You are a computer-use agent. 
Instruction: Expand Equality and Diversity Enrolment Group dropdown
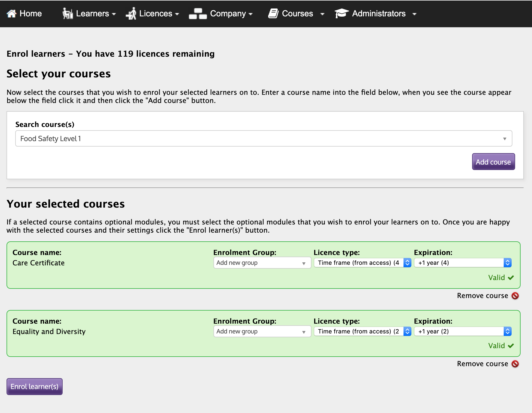[x=262, y=332]
